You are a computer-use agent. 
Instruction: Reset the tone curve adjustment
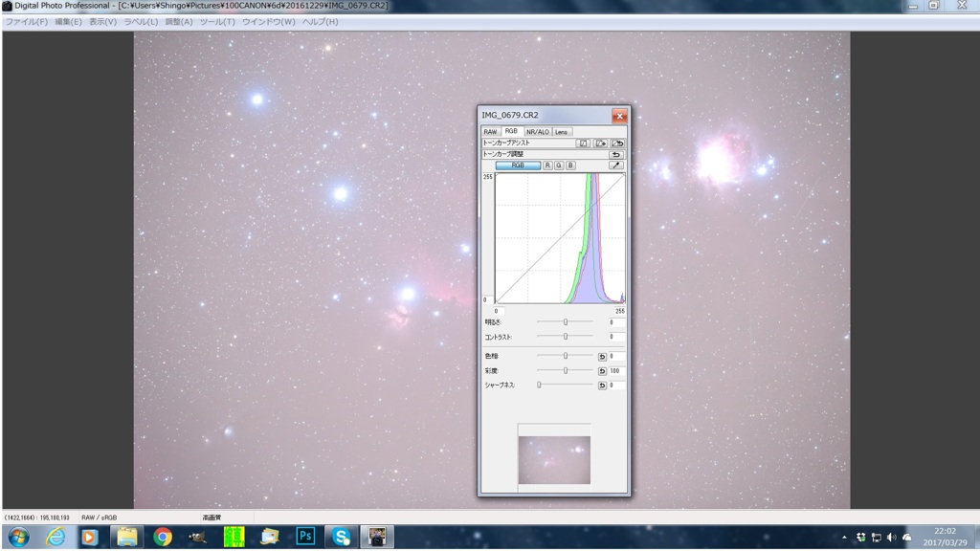pos(616,154)
